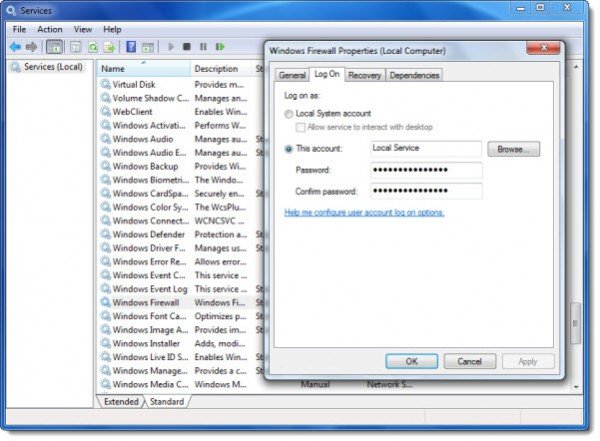Viewport: 600px width, 441px height.
Task: Click the Confirm password field
Action: pos(426,191)
